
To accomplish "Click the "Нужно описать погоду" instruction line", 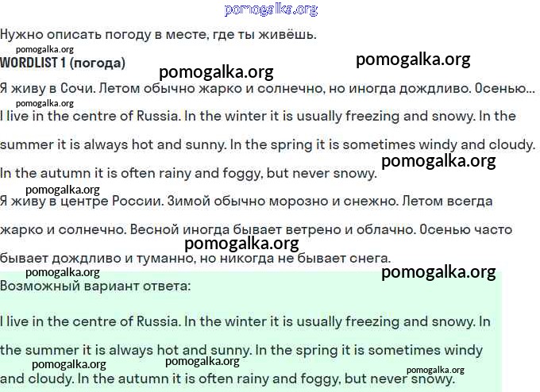I will click(158, 34).
